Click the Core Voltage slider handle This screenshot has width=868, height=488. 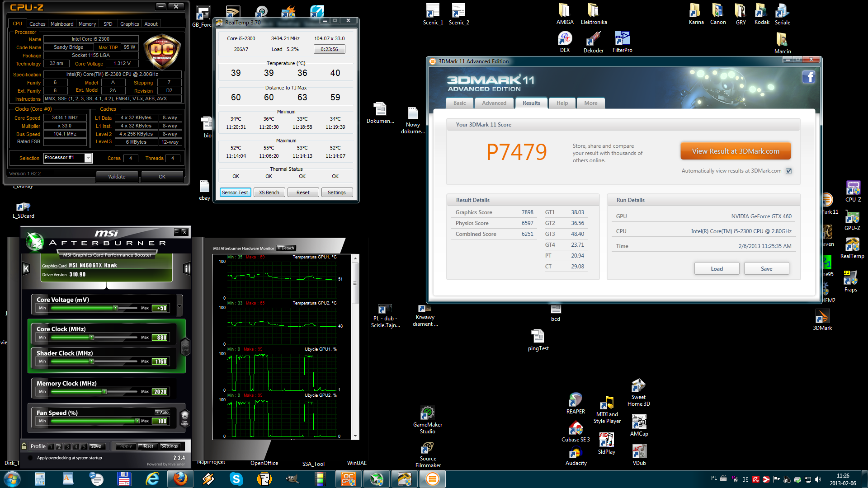click(x=116, y=308)
